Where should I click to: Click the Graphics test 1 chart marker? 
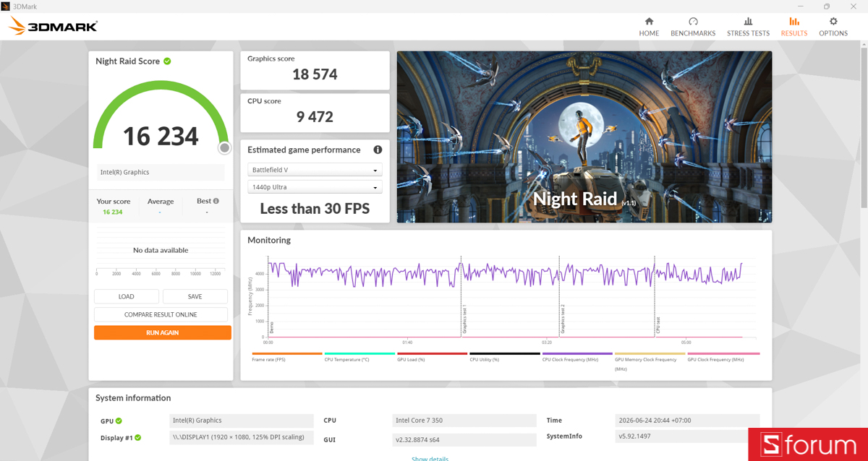click(x=464, y=319)
